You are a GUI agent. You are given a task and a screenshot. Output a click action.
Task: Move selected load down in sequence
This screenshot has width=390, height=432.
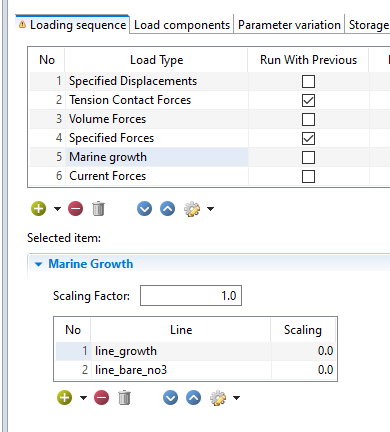click(x=144, y=209)
